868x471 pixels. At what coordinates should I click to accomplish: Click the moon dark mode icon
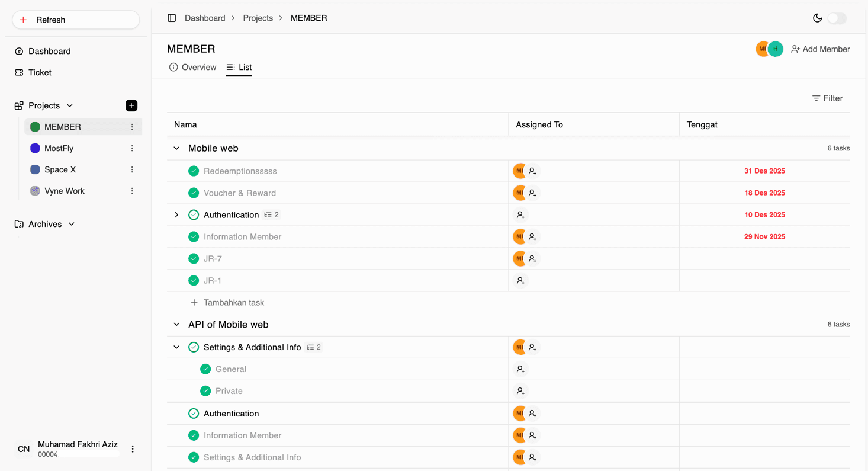tap(817, 18)
